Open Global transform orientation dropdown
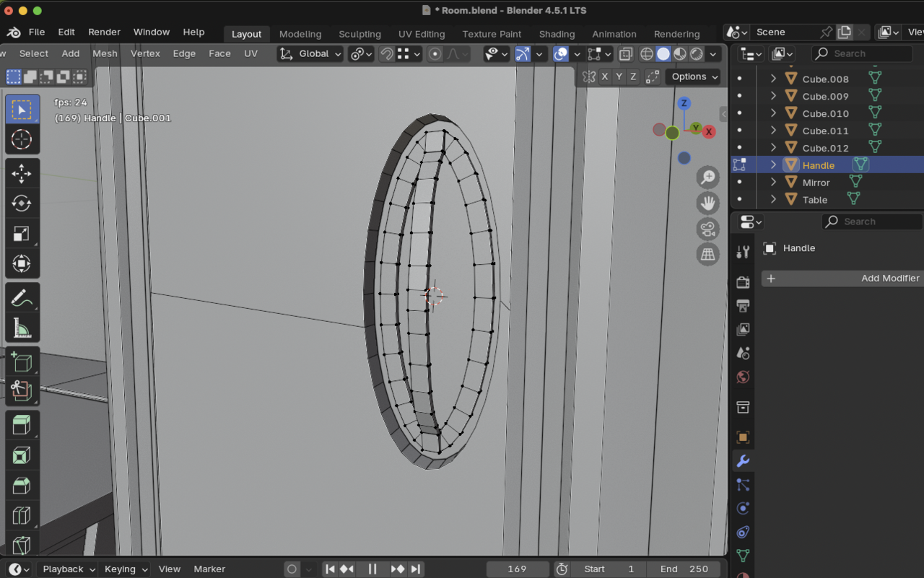Screen dimensions: 924x578 (310, 54)
